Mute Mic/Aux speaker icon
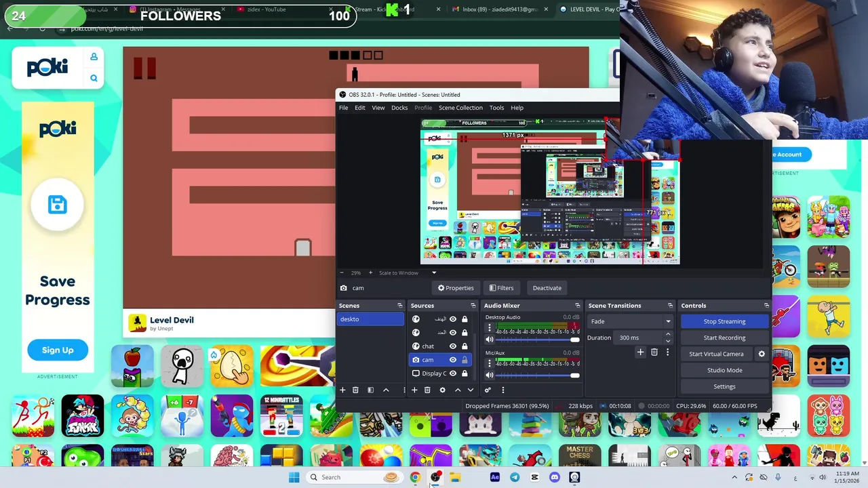Image resolution: width=868 pixels, height=488 pixels. point(490,375)
